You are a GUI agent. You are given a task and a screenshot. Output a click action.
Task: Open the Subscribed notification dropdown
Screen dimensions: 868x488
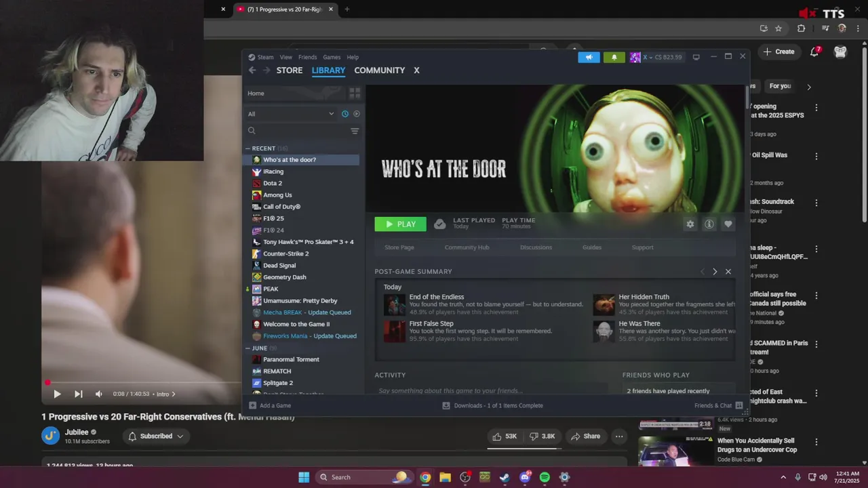pos(156,436)
